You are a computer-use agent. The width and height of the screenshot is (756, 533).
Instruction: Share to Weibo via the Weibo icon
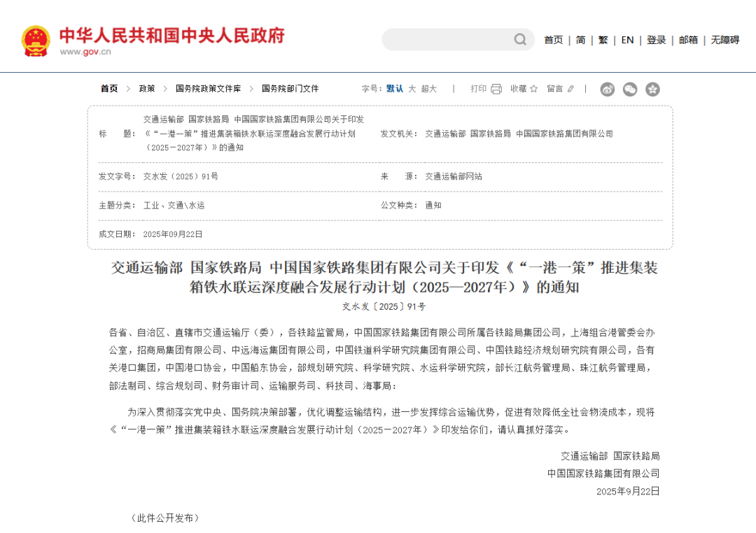[x=608, y=89]
